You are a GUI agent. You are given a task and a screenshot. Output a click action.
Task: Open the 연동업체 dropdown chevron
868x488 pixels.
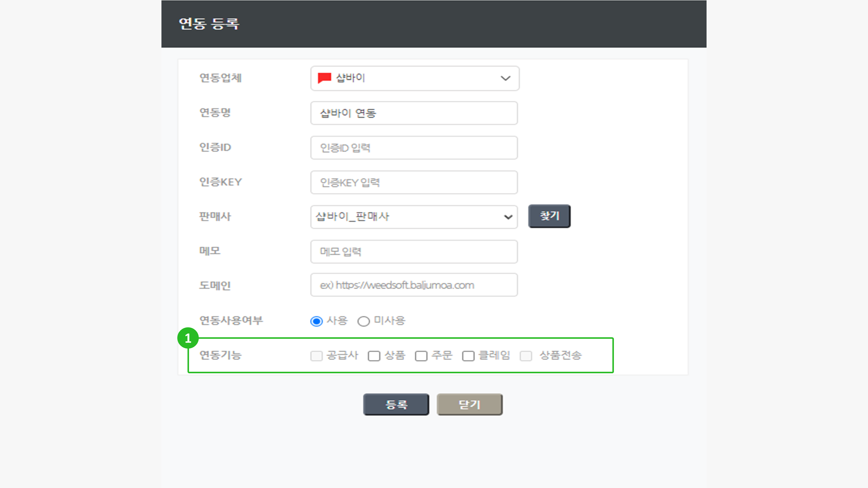click(505, 79)
